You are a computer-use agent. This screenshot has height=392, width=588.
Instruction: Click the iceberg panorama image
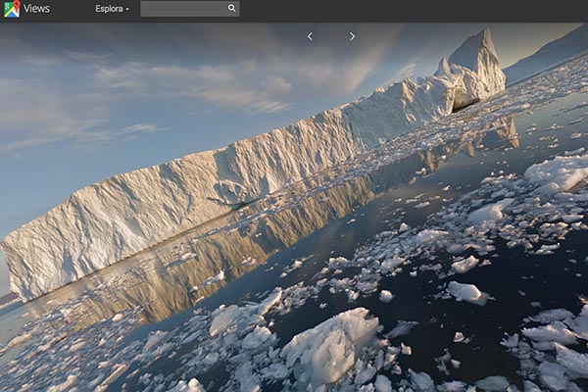(294, 207)
